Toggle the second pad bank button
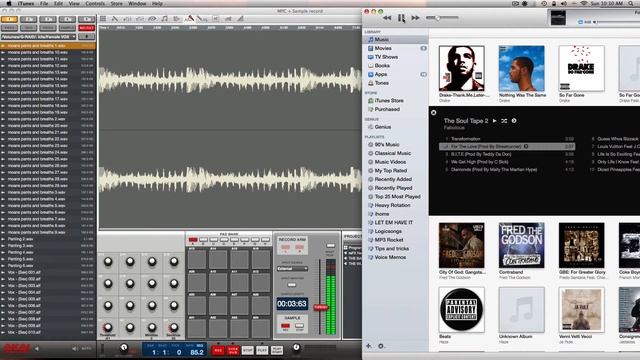Screen dimensions: 640x360 click(203, 240)
